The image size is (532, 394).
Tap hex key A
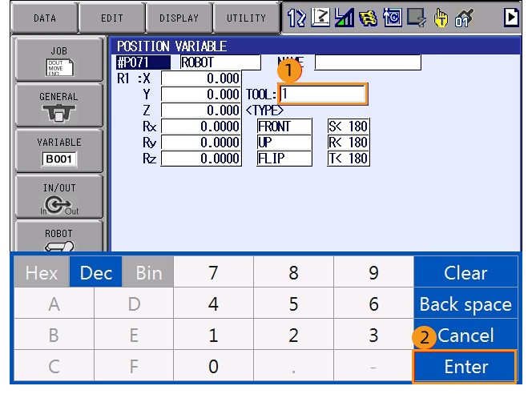point(54,304)
